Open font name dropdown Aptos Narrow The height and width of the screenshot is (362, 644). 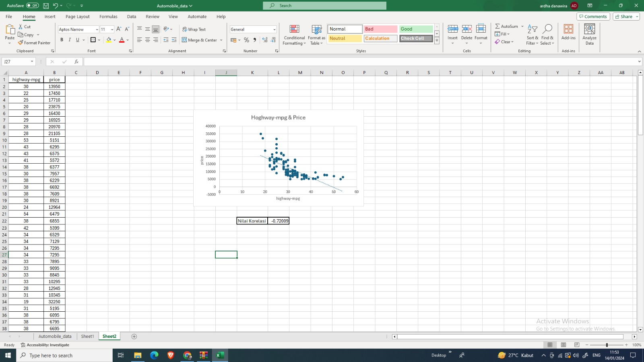pyautogui.click(x=97, y=29)
